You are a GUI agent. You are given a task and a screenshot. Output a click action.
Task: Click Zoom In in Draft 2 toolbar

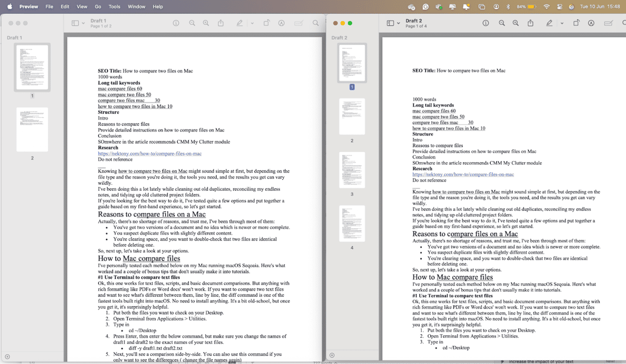pyautogui.click(x=515, y=23)
